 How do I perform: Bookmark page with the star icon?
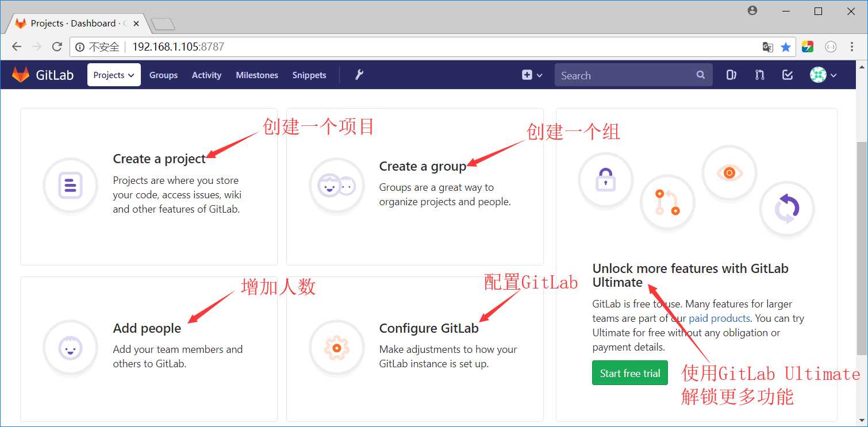coord(786,47)
